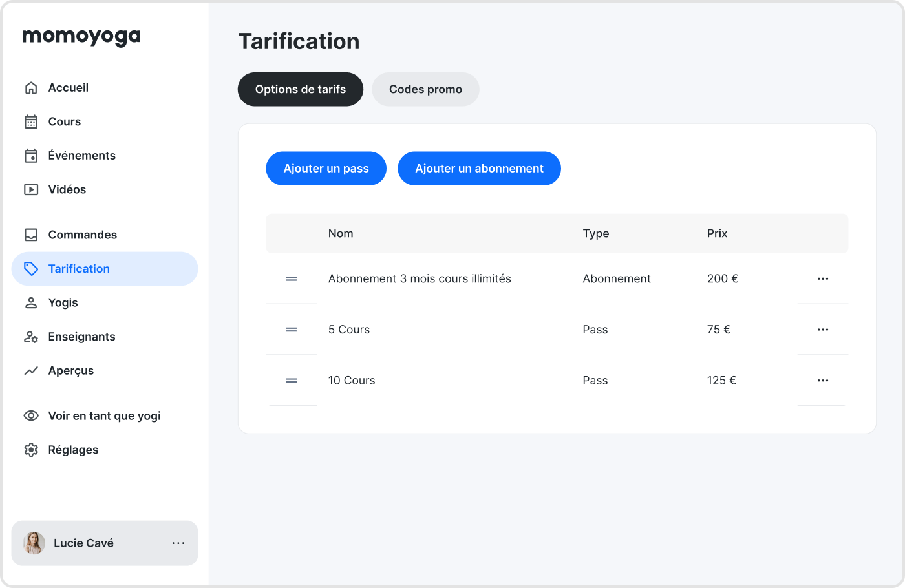The width and height of the screenshot is (905, 588).
Task: Click the Tarification page heading
Action: pyautogui.click(x=299, y=41)
